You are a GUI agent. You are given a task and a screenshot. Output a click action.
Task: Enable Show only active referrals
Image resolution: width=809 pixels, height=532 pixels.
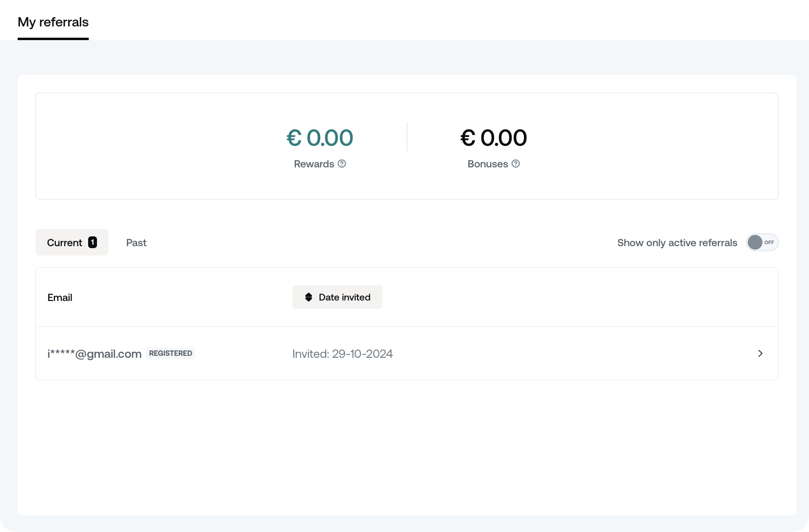coord(762,242)
